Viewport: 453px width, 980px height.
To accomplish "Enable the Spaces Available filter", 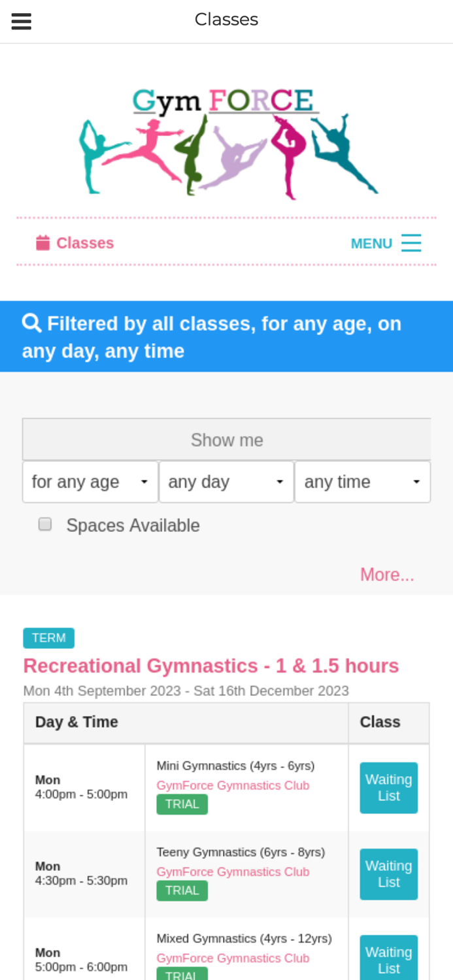I will (44, 523).
